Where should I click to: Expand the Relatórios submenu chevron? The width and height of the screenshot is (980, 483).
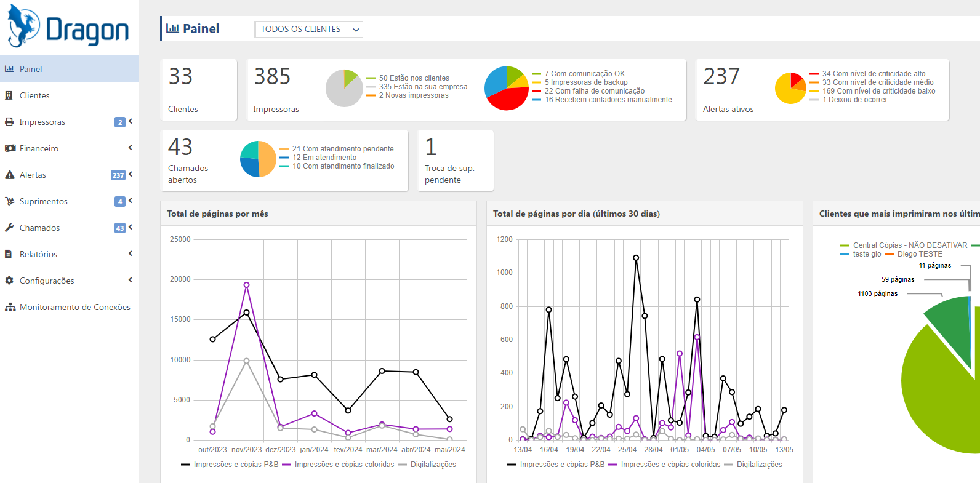click(x=131, y=253)
